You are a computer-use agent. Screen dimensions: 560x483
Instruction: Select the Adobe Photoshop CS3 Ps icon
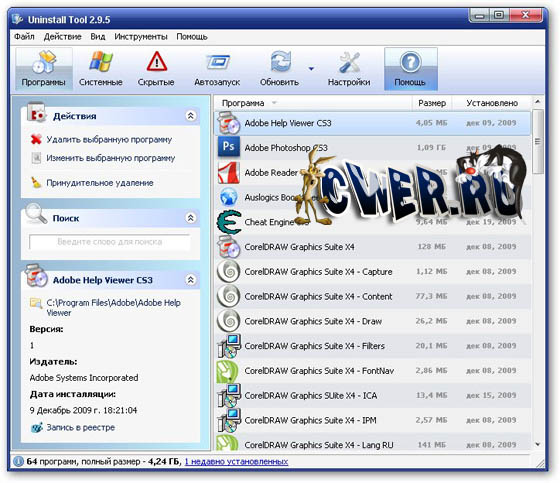pos(229,147)
